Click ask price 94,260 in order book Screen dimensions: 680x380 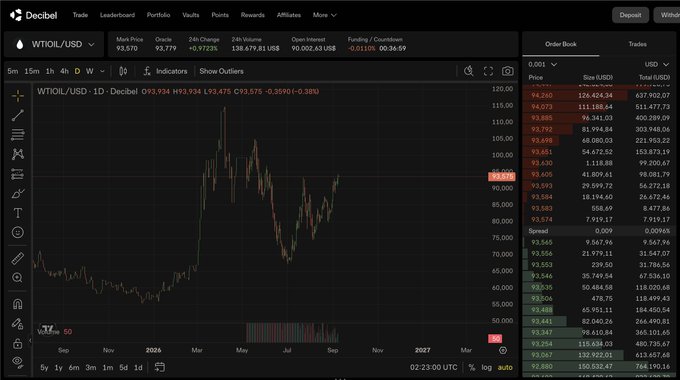pos(542,95)
